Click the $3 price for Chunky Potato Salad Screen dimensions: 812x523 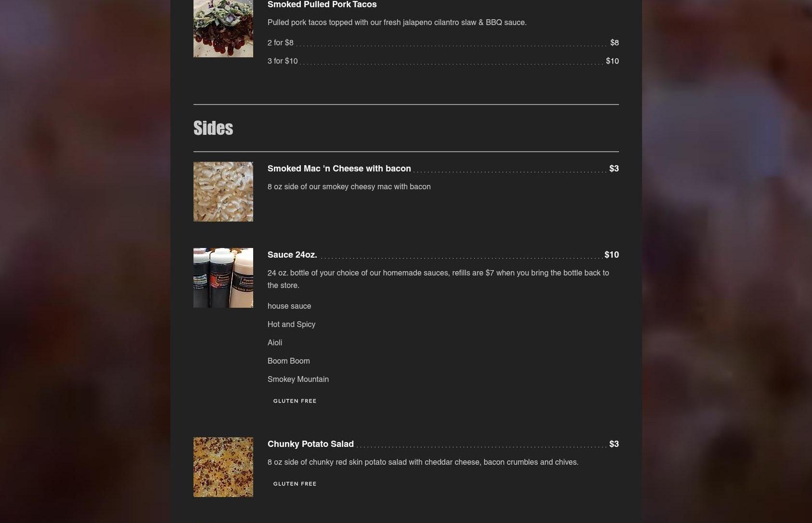(614, 444)
